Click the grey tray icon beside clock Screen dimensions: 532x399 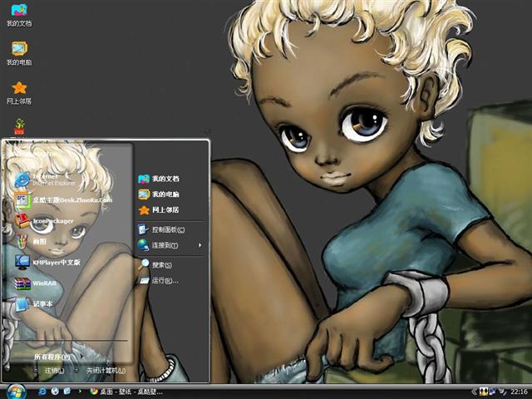pyautogui.click(x=502, y=392)
